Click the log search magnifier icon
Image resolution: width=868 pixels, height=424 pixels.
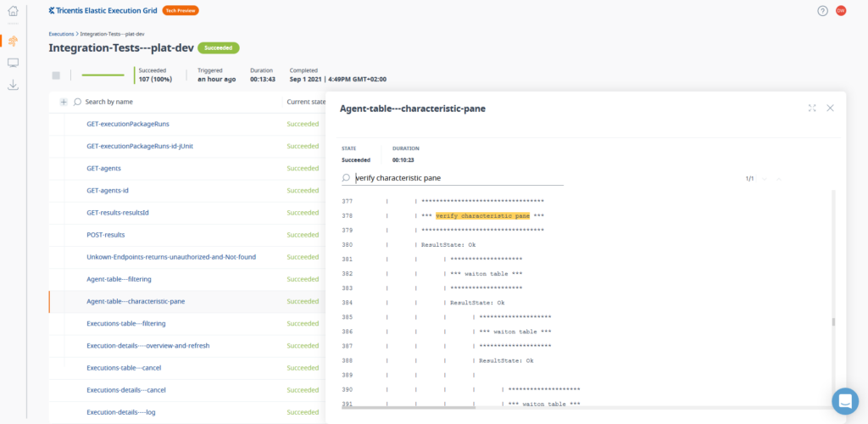pyautogui.click(x=346, y=178)
